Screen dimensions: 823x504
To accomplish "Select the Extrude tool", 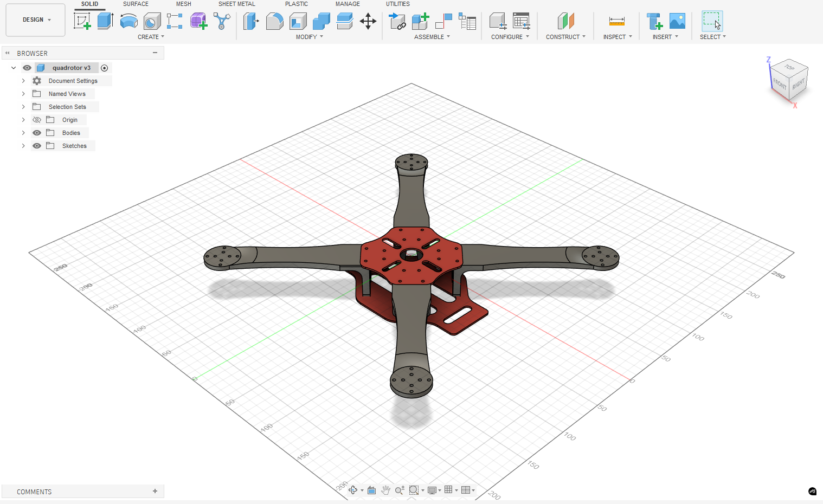I will pos(105,21).
